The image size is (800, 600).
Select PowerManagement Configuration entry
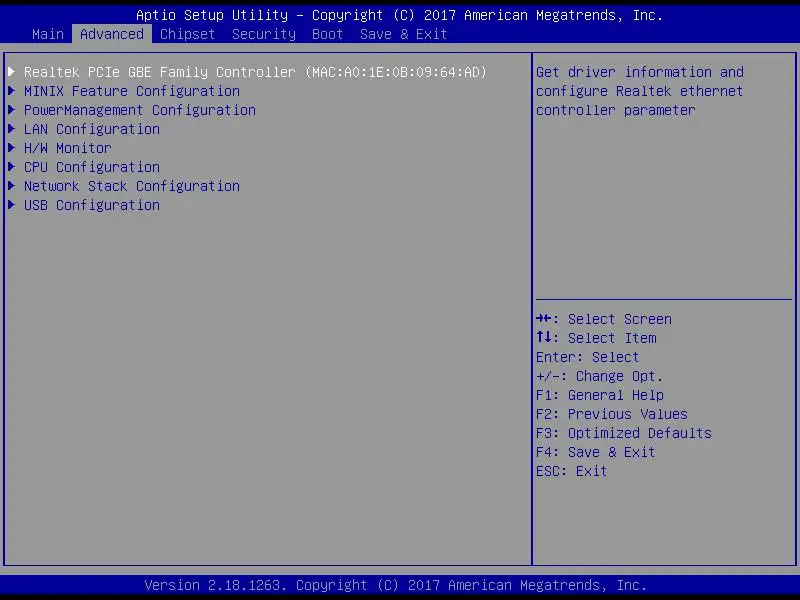(140, 110)
